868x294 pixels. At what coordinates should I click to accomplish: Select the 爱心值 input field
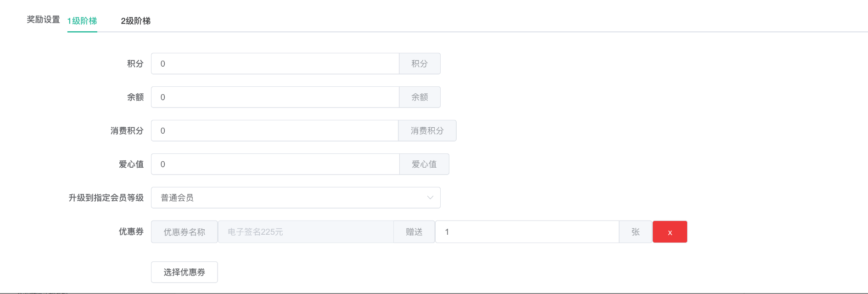[x=274, y=164]
